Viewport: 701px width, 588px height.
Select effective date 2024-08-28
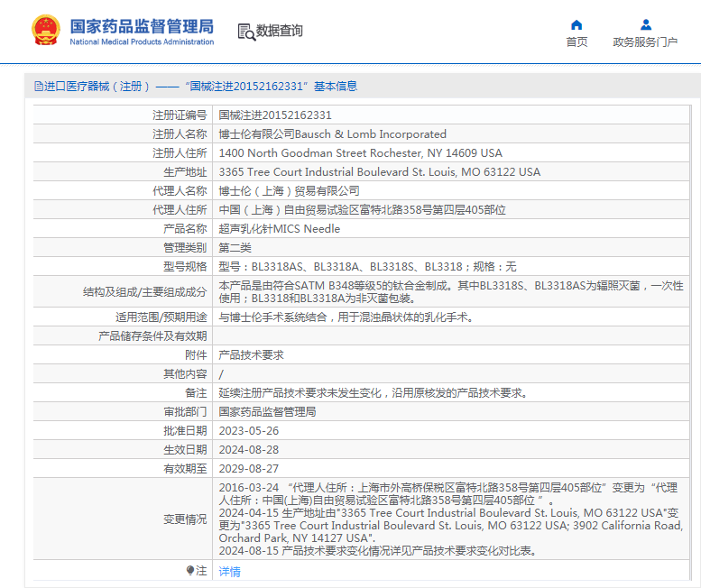(249, 449)
